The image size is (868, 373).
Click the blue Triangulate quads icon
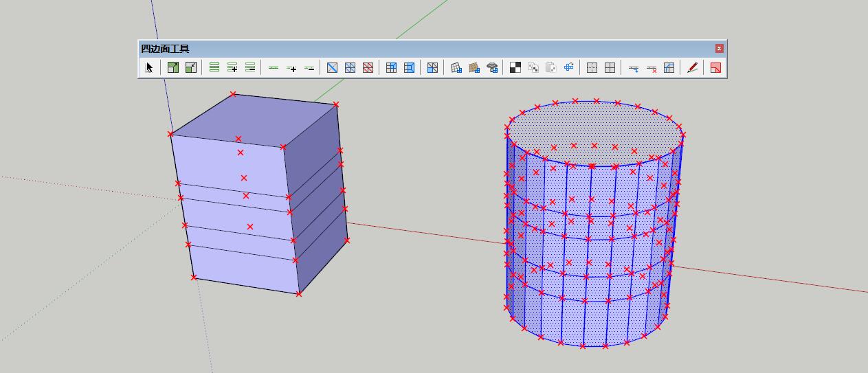pyautogui.click(x=350, y=67)
